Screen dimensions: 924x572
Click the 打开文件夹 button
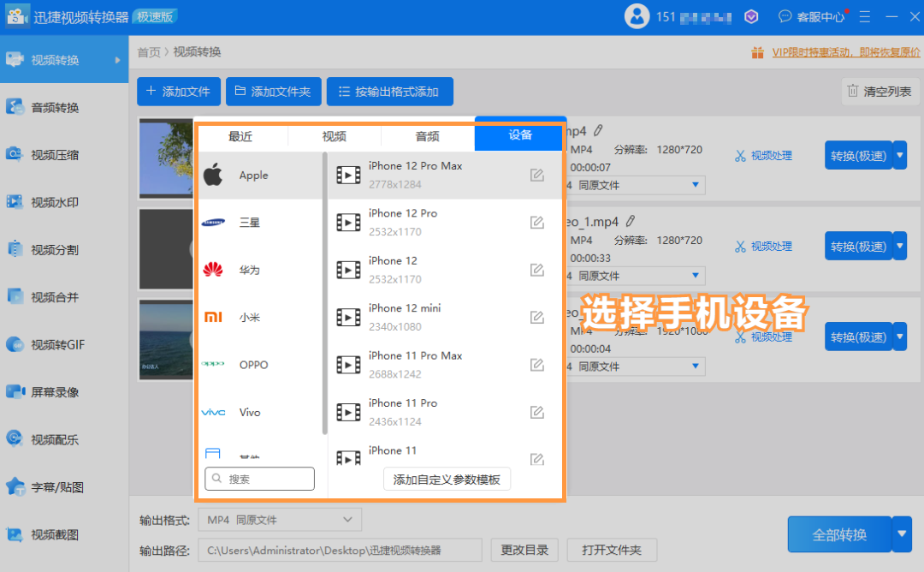coord(612,550)
